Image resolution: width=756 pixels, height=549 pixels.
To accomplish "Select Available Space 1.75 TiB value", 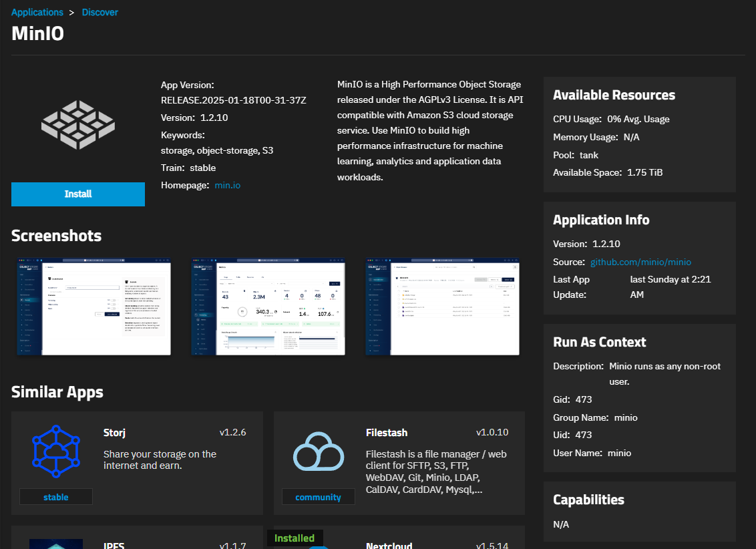I will tap(644, 172).
